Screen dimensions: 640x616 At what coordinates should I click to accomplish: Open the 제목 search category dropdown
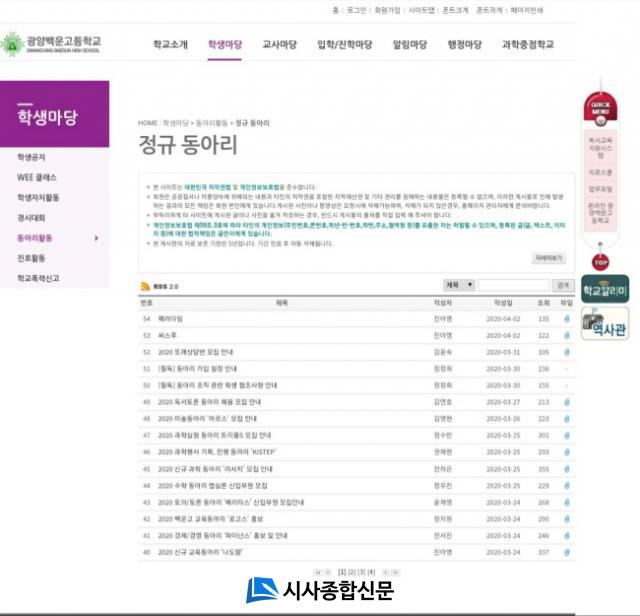pos(459,285)
